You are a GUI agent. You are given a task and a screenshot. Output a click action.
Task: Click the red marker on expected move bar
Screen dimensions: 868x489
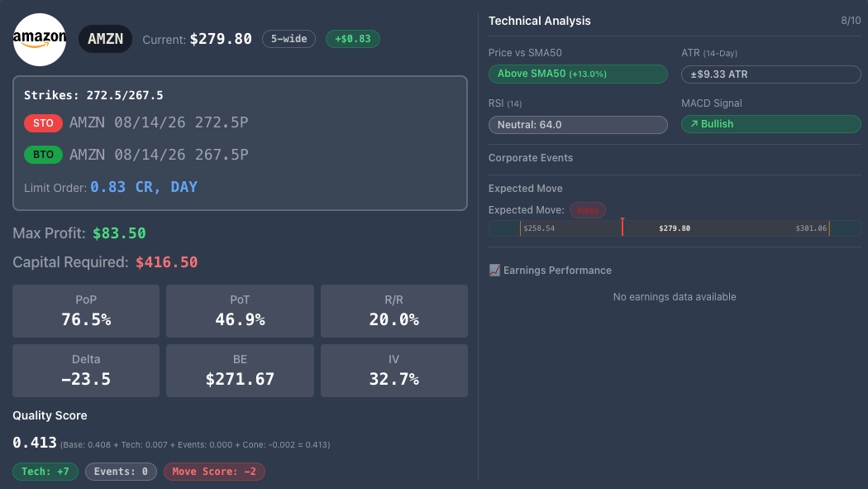tap(622, 227)
